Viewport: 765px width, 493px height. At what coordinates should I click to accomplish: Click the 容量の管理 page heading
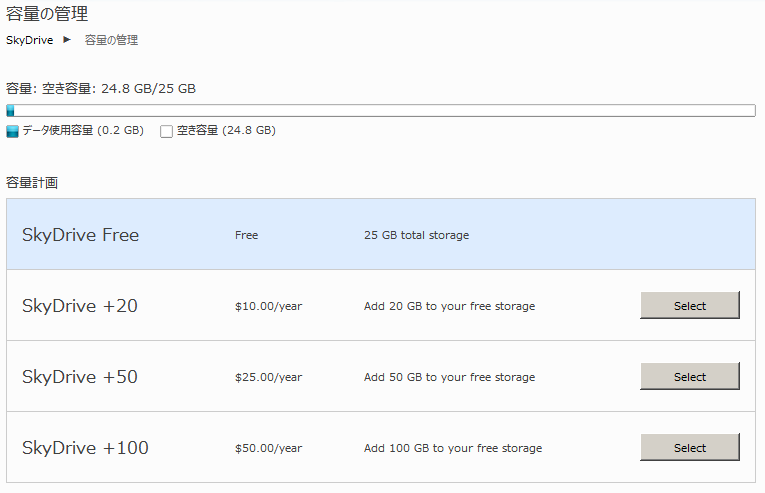tap(47, 14)
